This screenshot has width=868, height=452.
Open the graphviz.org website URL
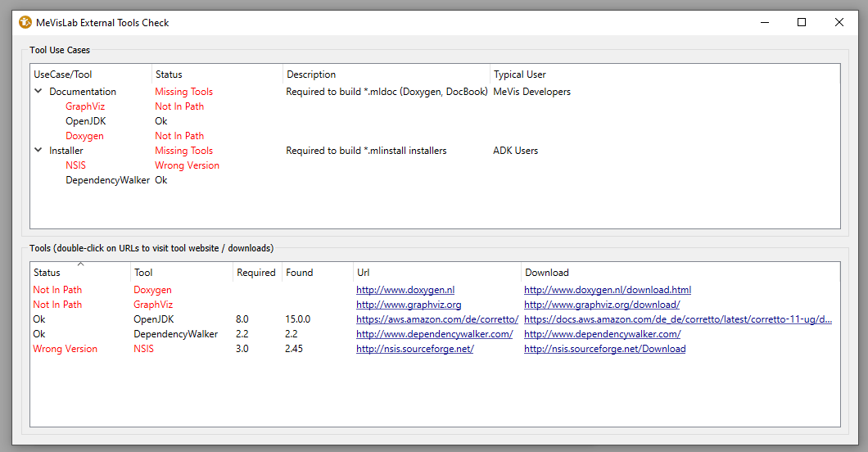408,305
